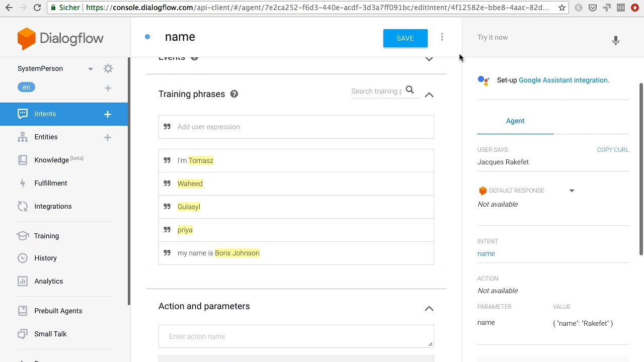Switch to the Agent tab
This screenshot has width=644, height=362.
pos(515,121)
